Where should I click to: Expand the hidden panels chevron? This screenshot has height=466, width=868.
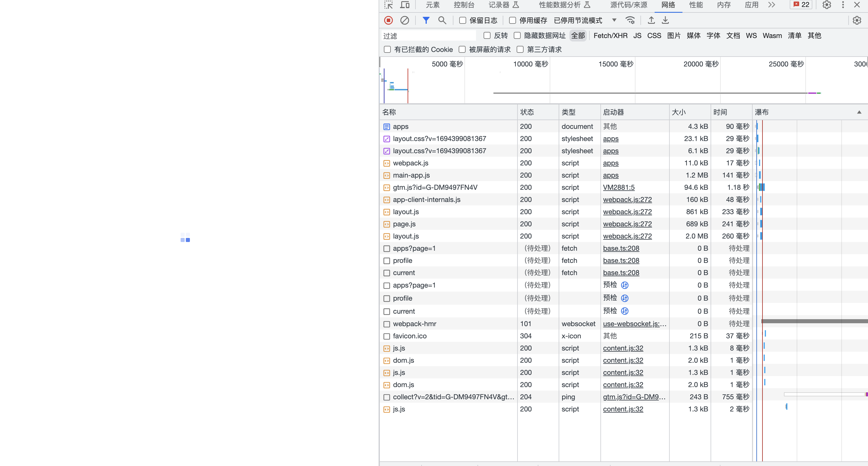pos(771,5)
